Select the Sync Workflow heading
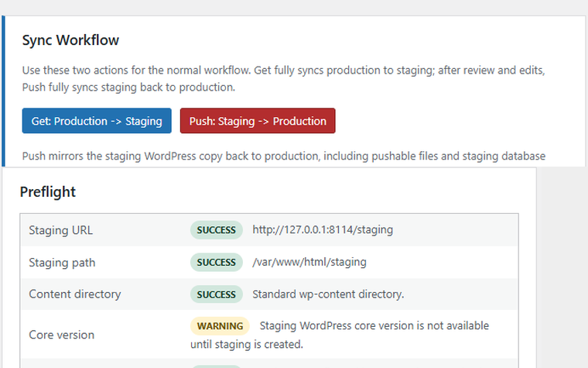The image size is (588, 368). point(70,40)
